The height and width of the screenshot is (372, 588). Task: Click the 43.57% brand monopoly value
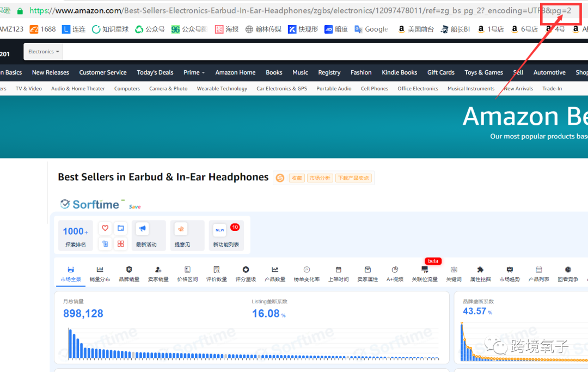477,311
